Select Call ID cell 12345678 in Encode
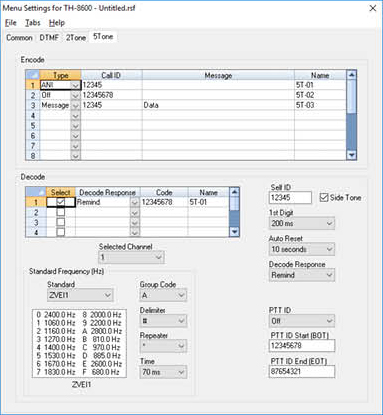This screenshot has width=383, height=415. coord(111,95)
